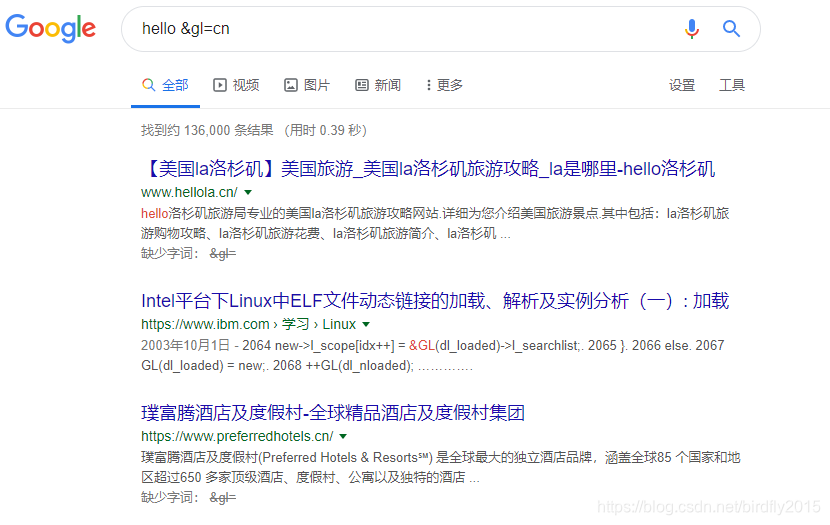
Task: Open 设置 options
Action: pyautogui.click(x=682, y=85)
